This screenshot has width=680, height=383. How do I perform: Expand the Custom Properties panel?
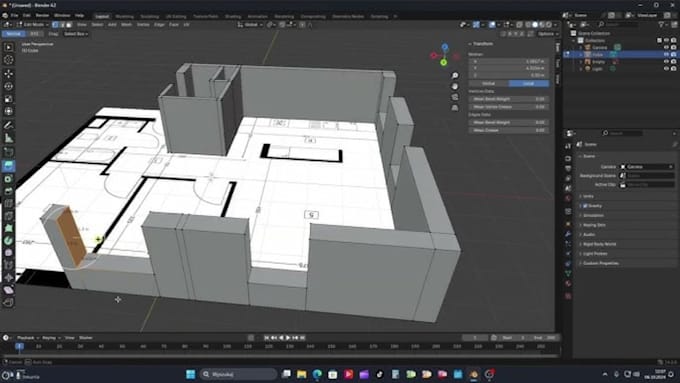[600, 263]
